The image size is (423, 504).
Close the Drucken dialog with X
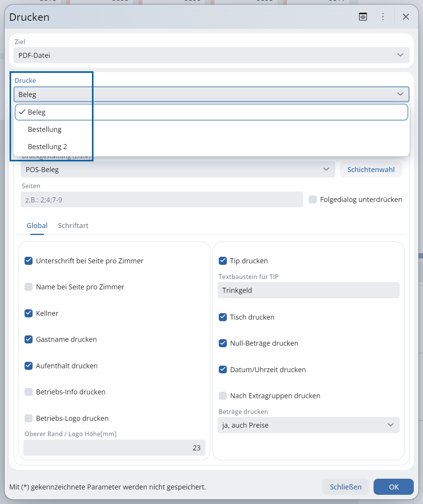coord(406,16)
